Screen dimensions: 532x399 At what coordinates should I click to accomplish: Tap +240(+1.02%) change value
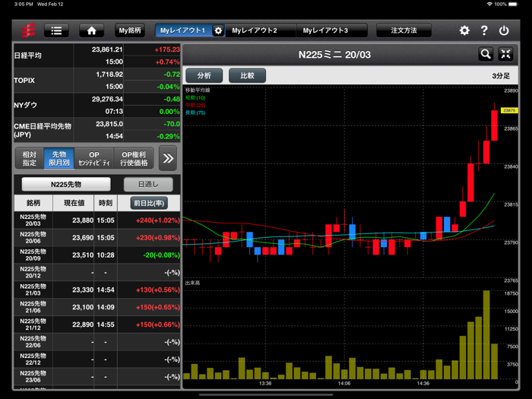point(158,220)
